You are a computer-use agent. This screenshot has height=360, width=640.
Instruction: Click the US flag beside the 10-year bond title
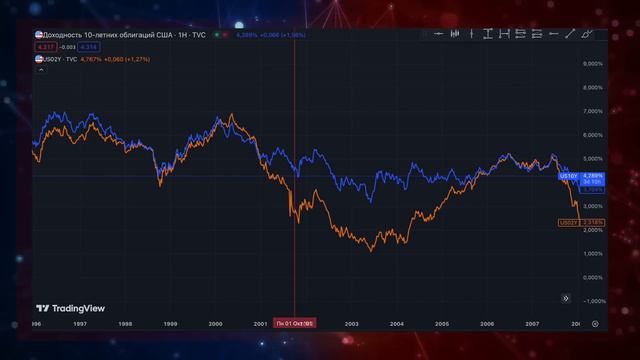click(39, 35)
